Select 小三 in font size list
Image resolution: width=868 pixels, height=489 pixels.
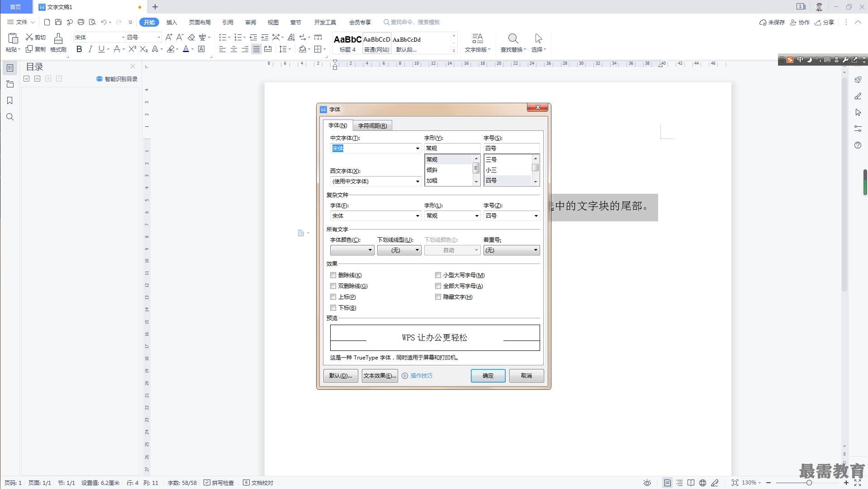pos(508,170)
